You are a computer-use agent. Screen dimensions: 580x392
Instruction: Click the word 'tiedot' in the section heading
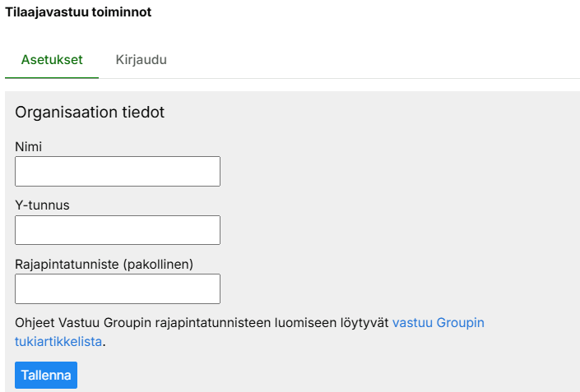pyautogui.click(x=143, y=113)
